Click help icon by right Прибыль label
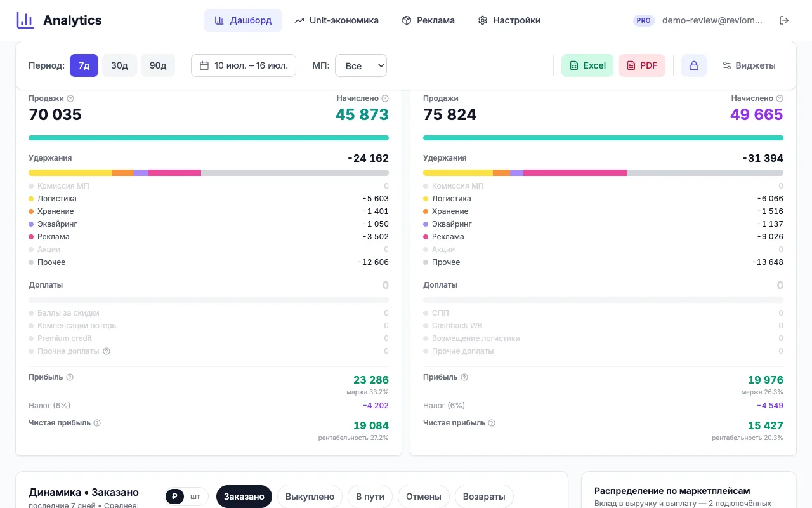This screenshot has height=508, width=812. [464, 377]
